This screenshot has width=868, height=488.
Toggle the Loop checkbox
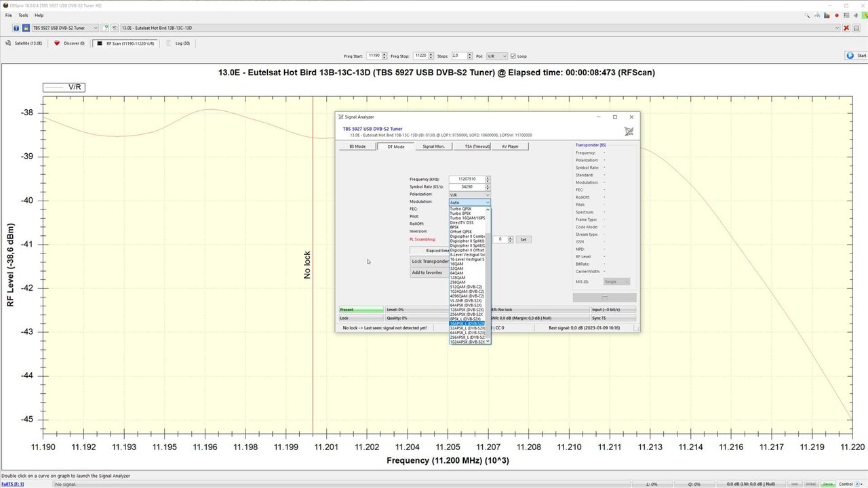pos(513,56)
